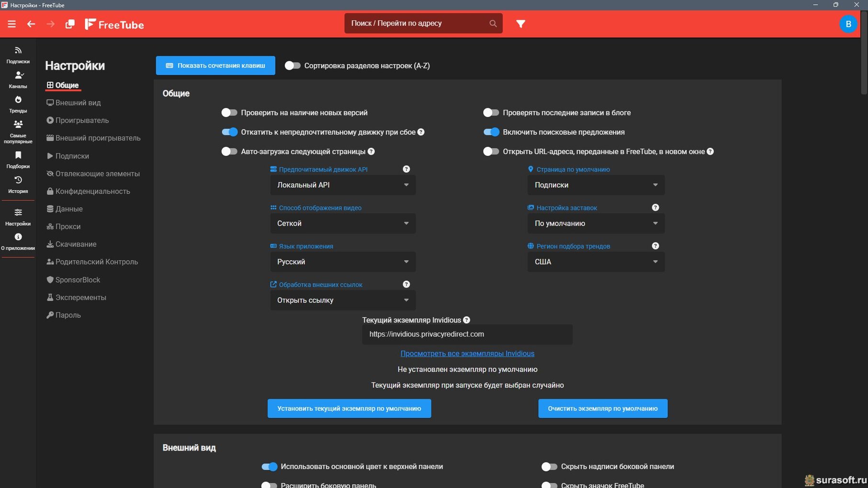Open Обработка внешних ссылок dropdown

[x=343, y=300]
